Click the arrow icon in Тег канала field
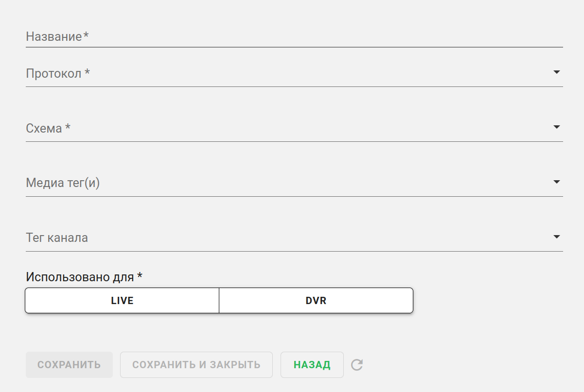Viewport: 584px width, 392px height. (x=557, y=237)
